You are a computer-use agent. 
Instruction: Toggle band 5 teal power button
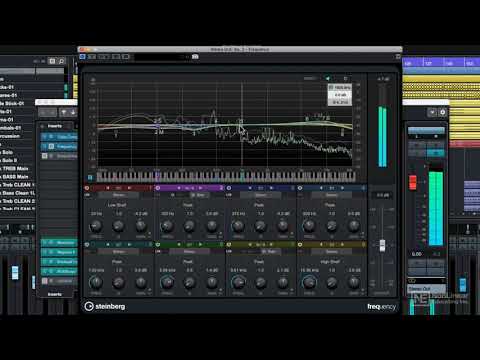tap(87, 245)
